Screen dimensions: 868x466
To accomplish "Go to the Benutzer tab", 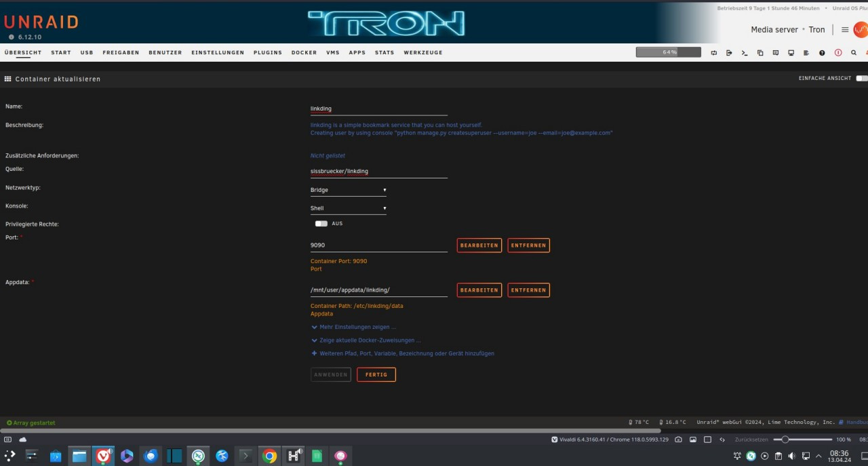I will (165, 52).
